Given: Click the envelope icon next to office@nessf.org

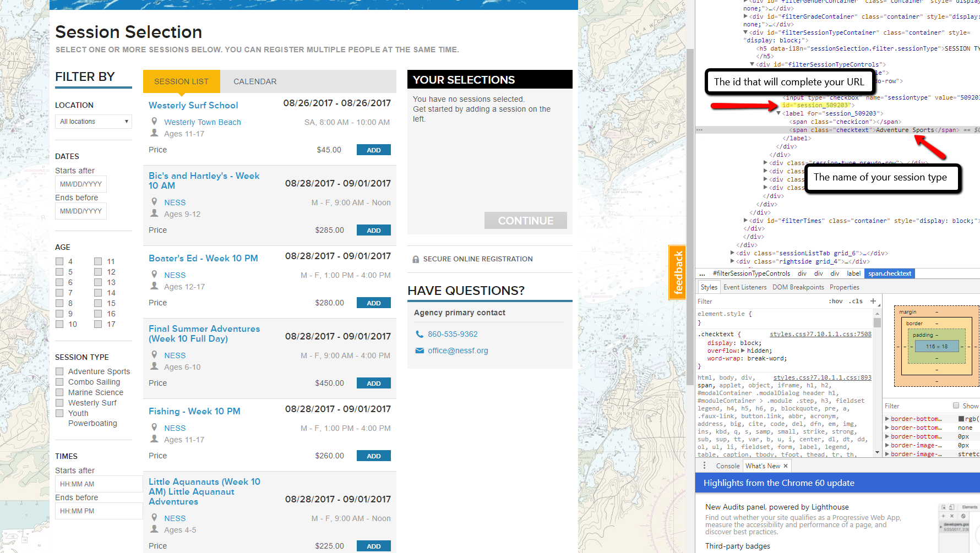Looking at the screenshot, I should pyautogui.click(x=420, y=351).
